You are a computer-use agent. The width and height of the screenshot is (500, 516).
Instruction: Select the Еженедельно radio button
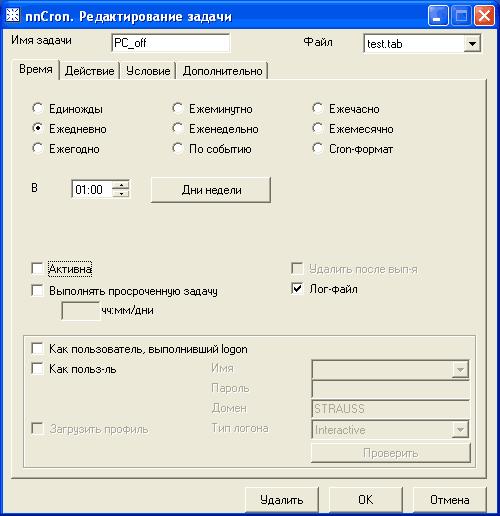click(x=178, y=128)
